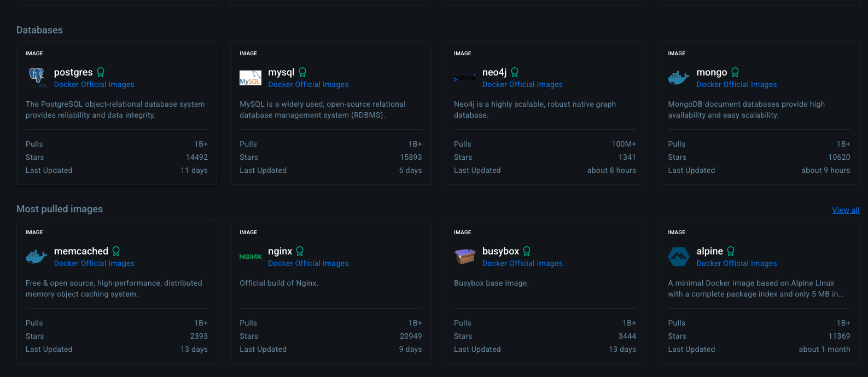The width and height of the screenshot is (868, 377).
Task: Open Docker Official Images link under nginx
Action: pyautogui.click(x=308, y=263)
